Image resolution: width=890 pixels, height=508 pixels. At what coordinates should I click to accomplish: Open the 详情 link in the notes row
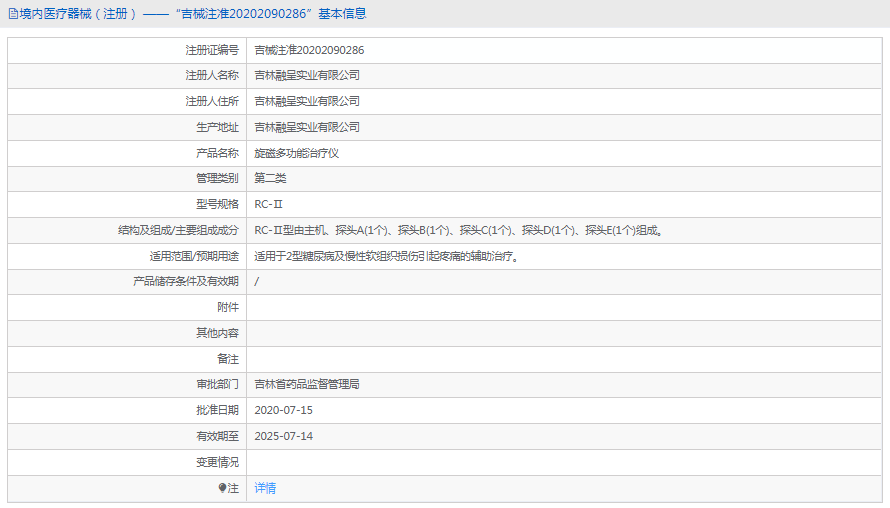265,488
